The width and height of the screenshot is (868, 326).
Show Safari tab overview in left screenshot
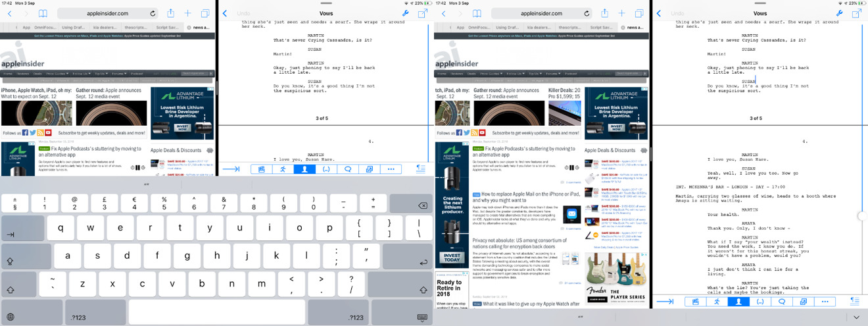pyautogui.click(x=206, y=13)
